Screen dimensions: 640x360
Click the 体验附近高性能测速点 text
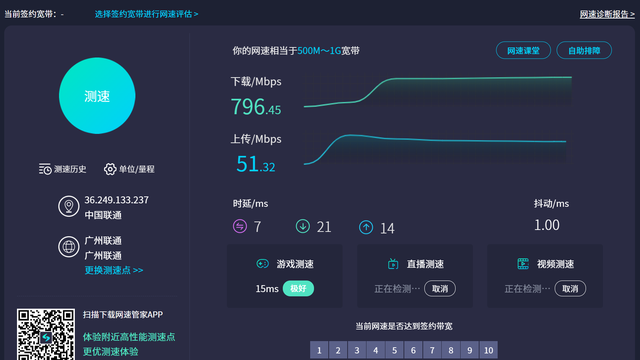pyautogui.click(x=129, y=337)
